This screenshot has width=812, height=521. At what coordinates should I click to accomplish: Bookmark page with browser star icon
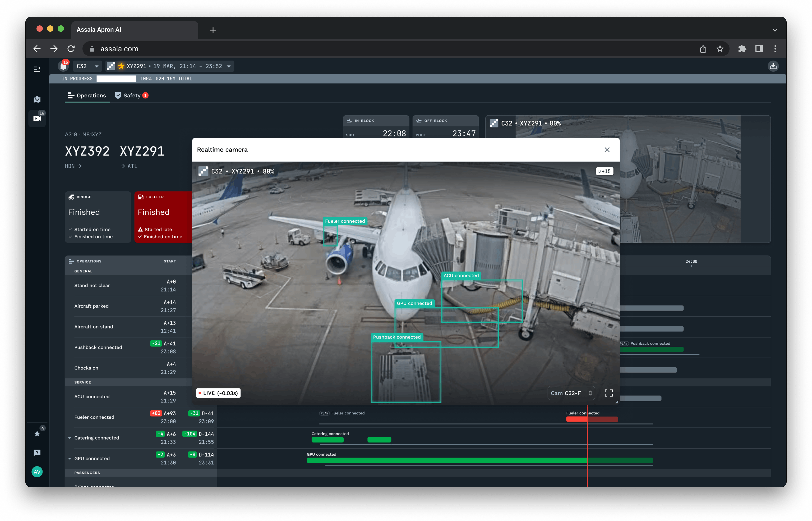(x=720, y=49)
